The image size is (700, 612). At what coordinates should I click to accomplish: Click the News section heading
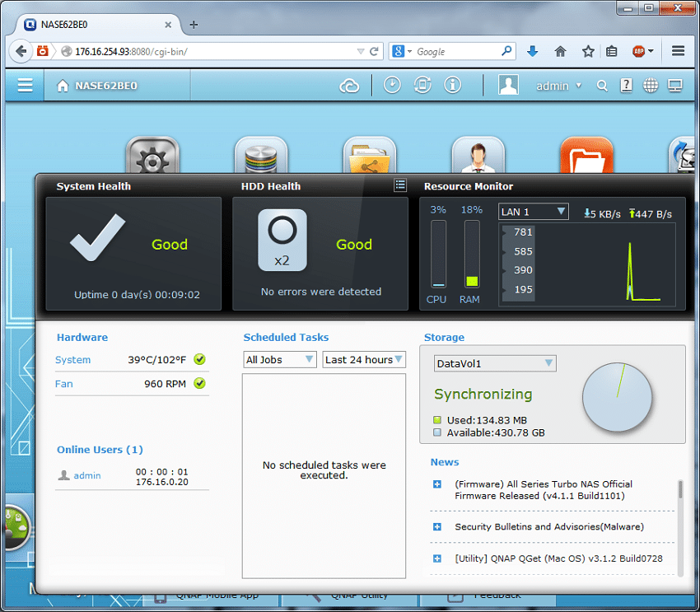(445, 462)
